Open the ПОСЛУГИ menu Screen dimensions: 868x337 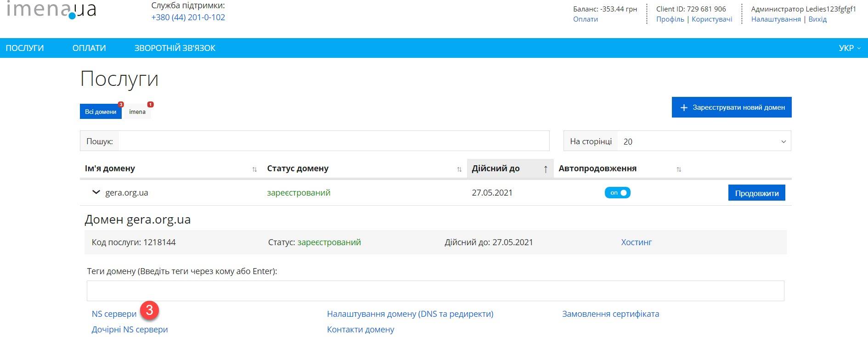pyautogui.click(x=25, y=48)
